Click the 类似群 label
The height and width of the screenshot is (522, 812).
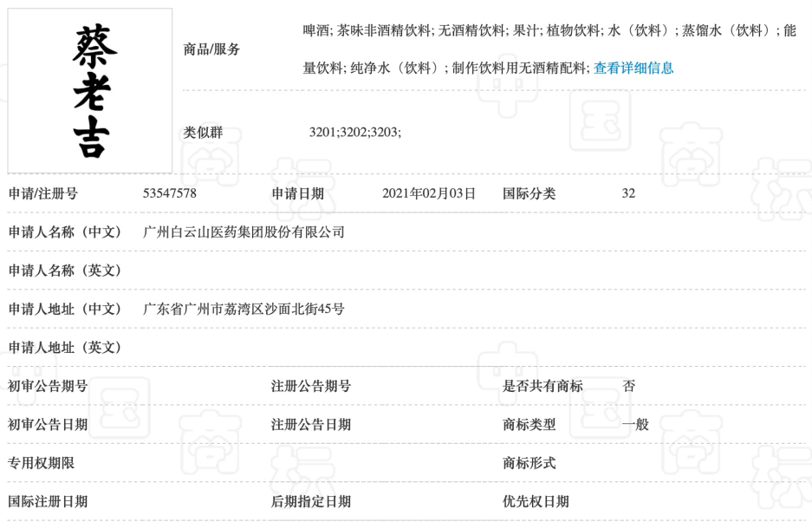pyautogui.click(x=203, y=132)
